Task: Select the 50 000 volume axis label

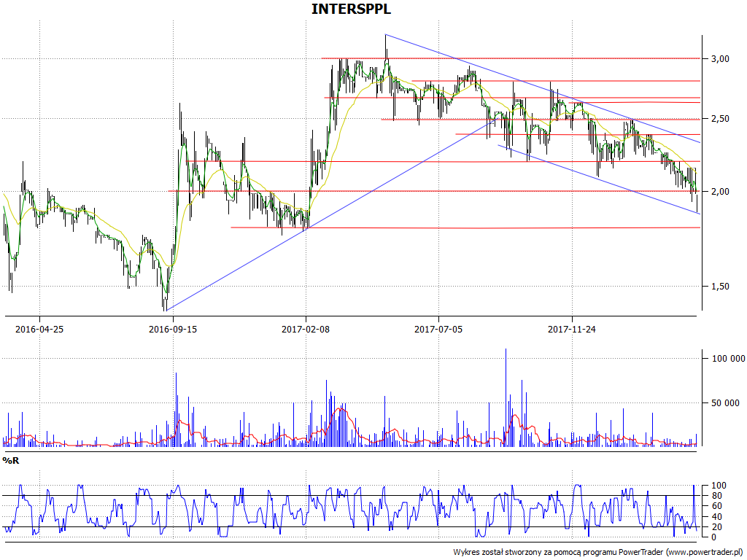Action: coord(725,402)
